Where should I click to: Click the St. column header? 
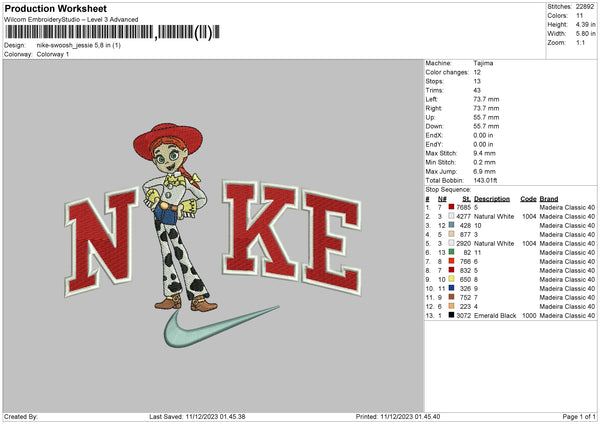point(466,199)
